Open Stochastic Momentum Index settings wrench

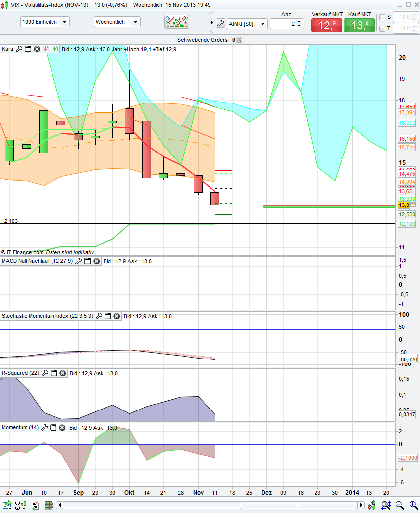99,316
